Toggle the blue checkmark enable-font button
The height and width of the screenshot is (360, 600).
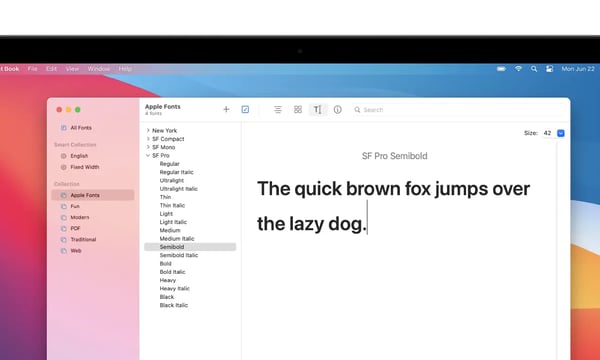point(245,109)
